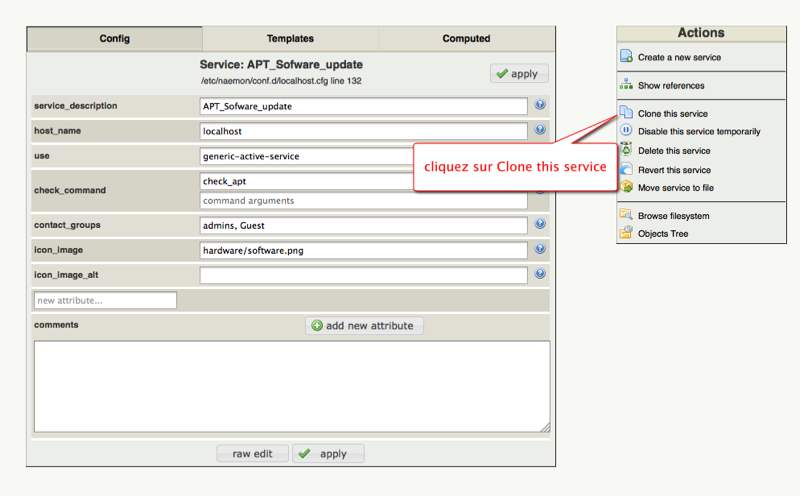Switch to the Templates tab
Screen dimensions: 800x496
click(290, 39)
